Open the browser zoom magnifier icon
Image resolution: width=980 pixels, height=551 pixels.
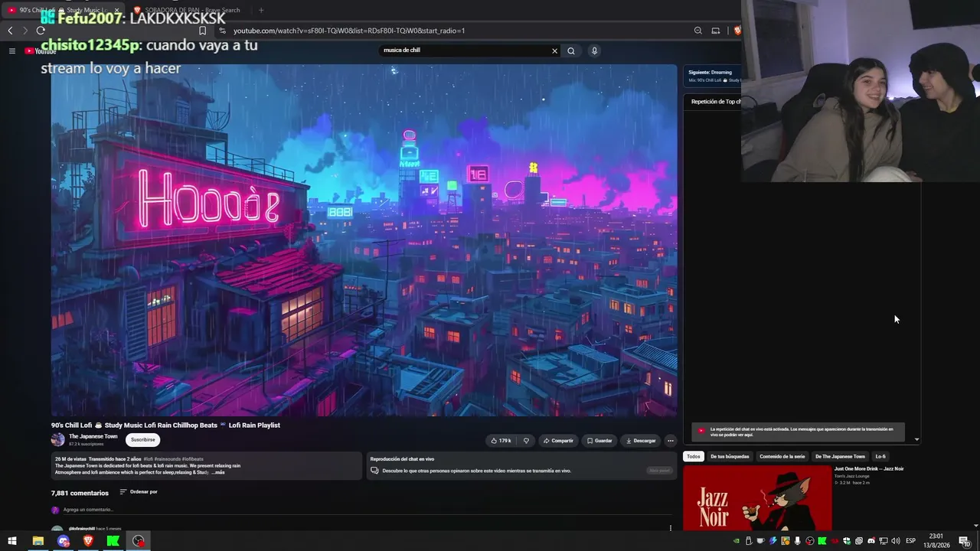point(697,31)
